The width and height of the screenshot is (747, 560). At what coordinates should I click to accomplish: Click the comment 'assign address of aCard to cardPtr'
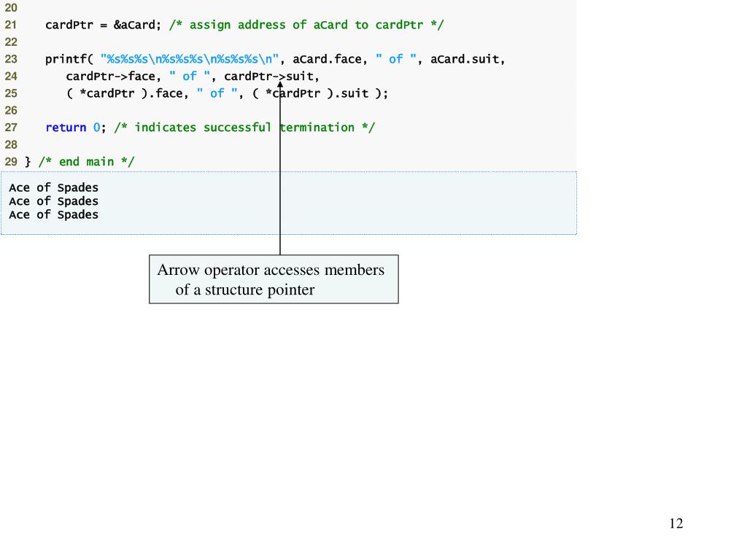click(306, 25)
